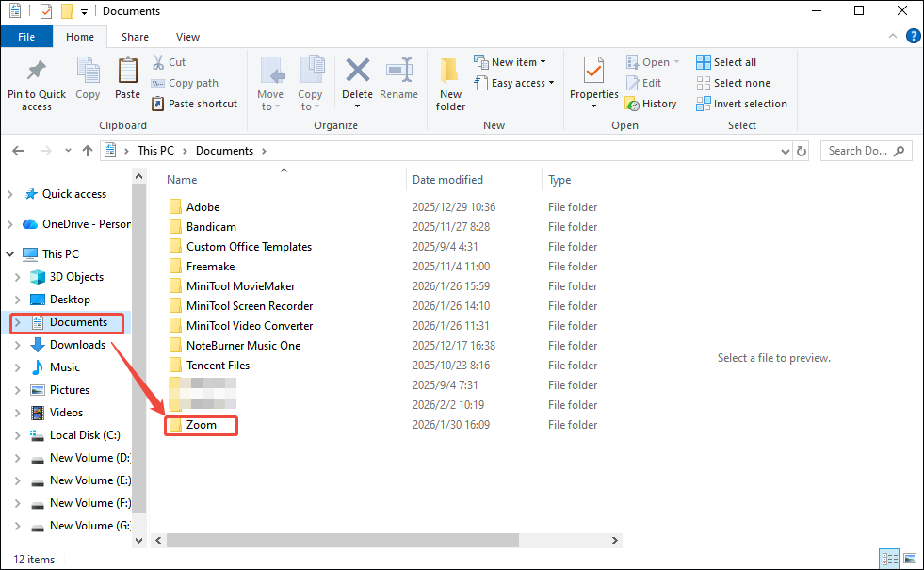Open the Easy access dropdown

(x=514, y=82)
